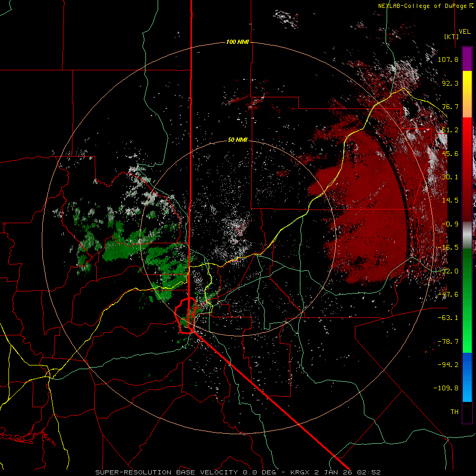
Task: Click the 107.8 velocity scale value
Action: click(448, 59)
